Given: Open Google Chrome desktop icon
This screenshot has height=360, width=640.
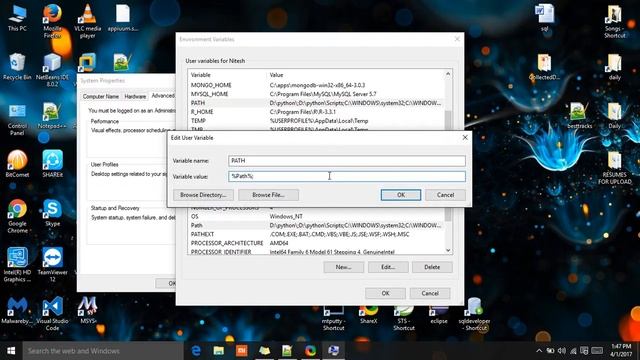Looking at the screenshot, I should 17,216.
